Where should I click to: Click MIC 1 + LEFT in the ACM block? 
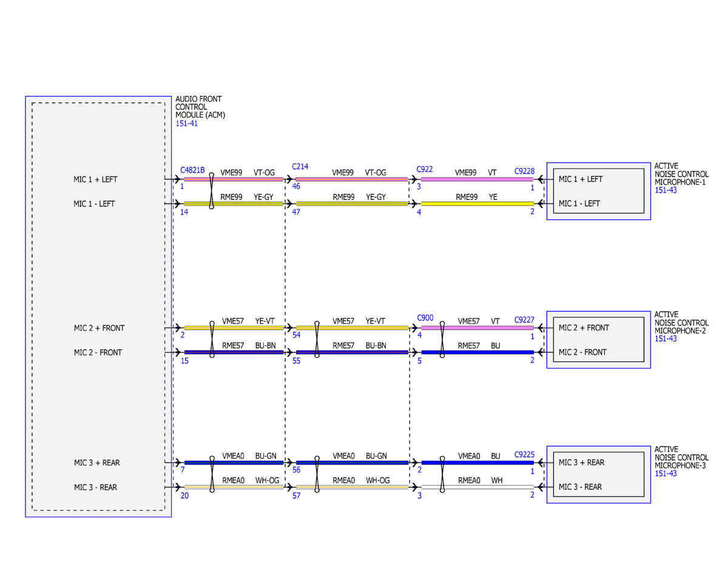(x=95, y=179)
